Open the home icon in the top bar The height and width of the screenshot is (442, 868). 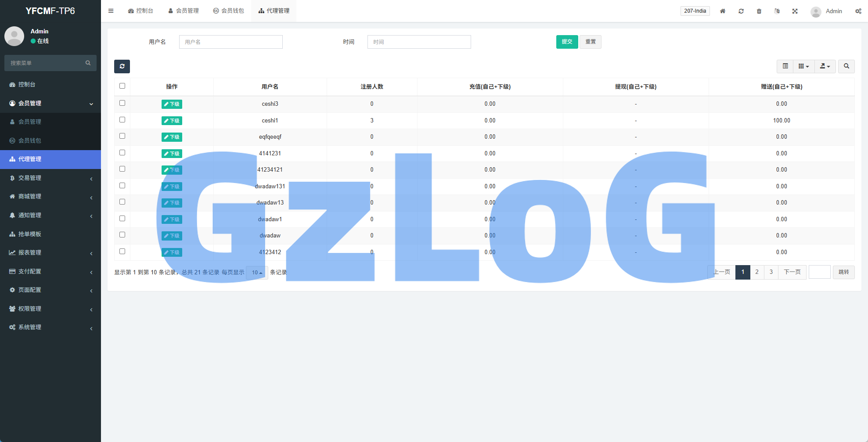point(723,11)
